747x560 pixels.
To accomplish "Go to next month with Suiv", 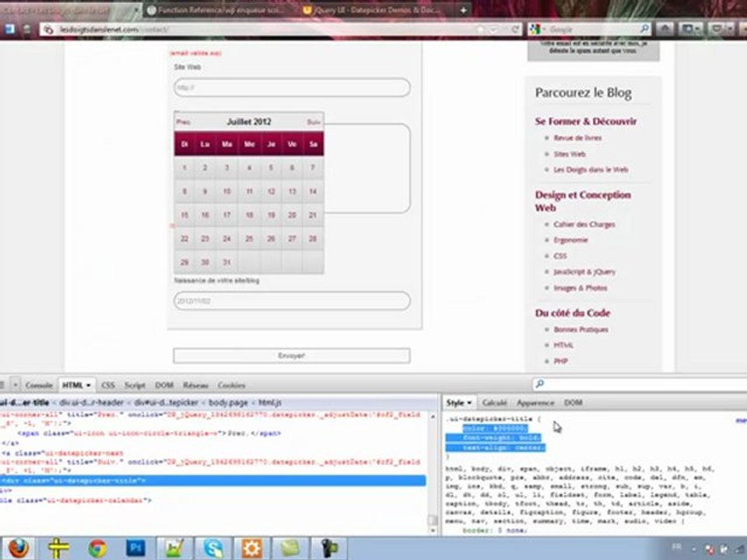I will pos(314,122).
